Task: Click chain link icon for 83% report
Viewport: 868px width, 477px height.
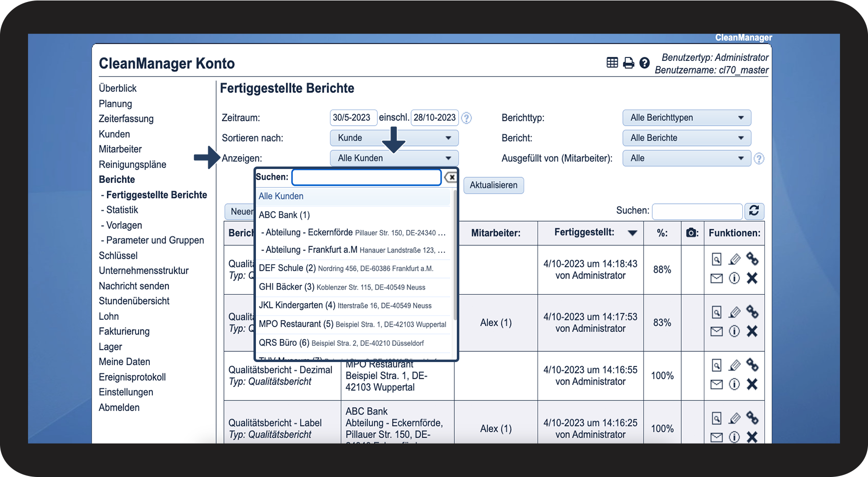Action: point(752,311)
